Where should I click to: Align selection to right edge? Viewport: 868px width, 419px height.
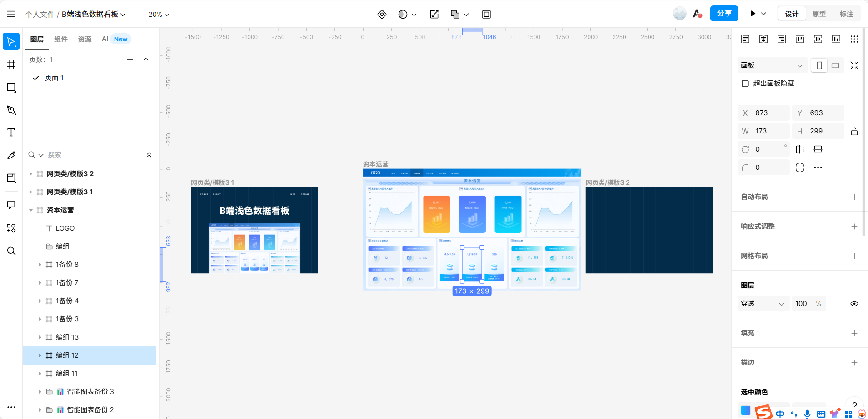tap(782, 39)
